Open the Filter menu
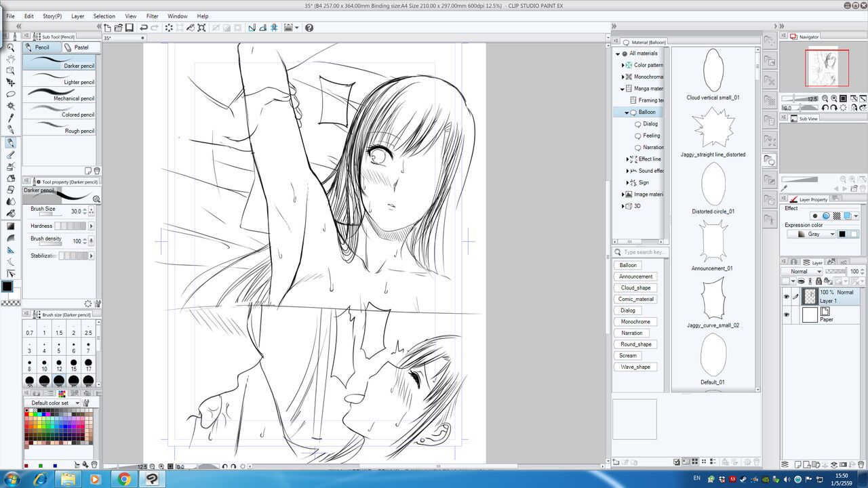The image size is (868, 488). tap(153, 16)
